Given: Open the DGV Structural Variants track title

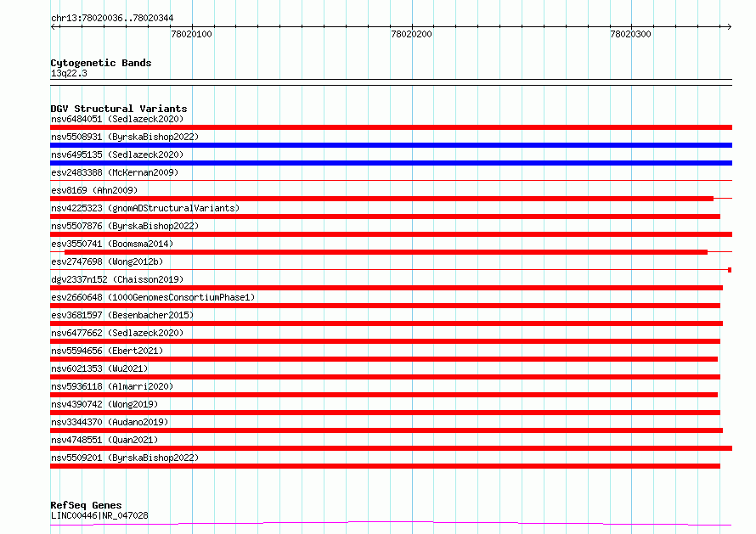Looking at the screenshot, I should (x=119, y=109).
